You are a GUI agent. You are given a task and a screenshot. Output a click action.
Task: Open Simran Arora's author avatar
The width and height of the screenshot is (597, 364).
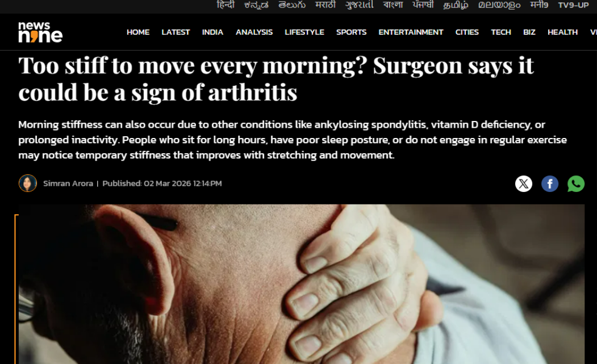(x=28, y=183)
